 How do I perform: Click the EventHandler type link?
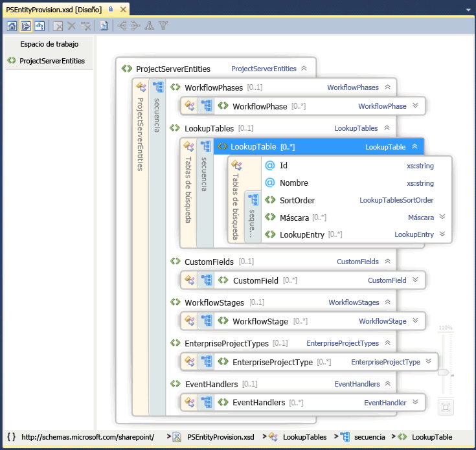pyautogui.click(x=385, y=403)
